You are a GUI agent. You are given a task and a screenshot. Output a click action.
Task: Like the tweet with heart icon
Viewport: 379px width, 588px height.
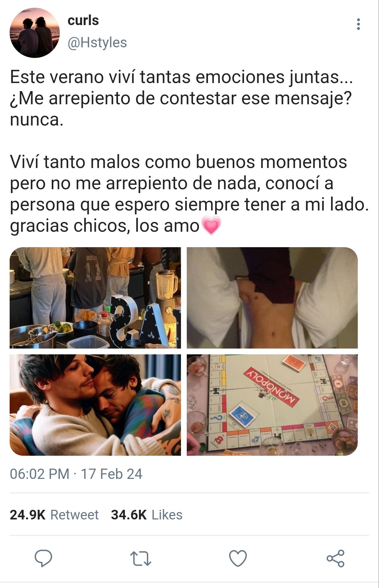tap(238, 558)
